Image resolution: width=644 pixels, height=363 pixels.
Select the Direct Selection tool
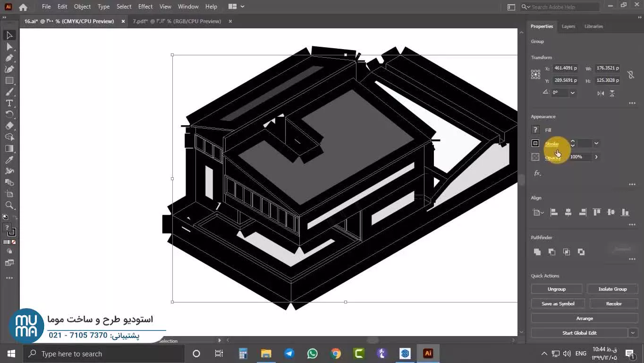click(9, 47)
